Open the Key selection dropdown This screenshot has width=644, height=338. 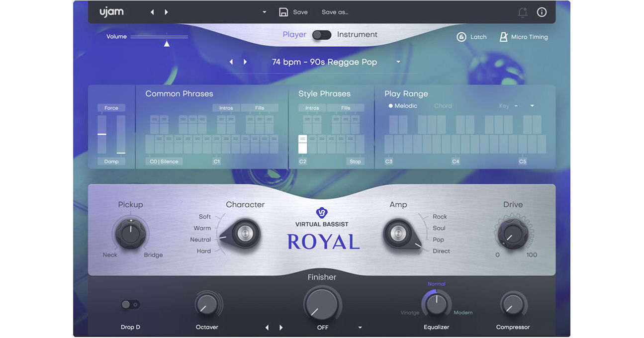click(532, 105)
